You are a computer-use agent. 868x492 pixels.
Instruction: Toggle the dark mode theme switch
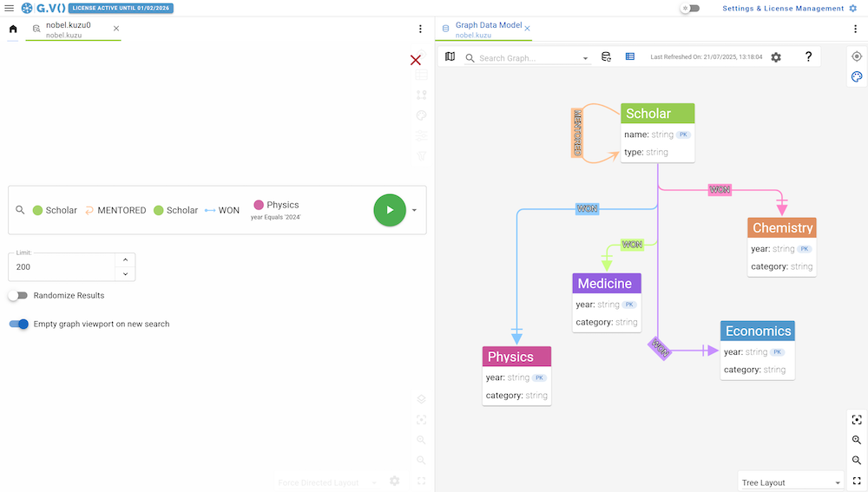pyautogui.click(x=690, y=9)
